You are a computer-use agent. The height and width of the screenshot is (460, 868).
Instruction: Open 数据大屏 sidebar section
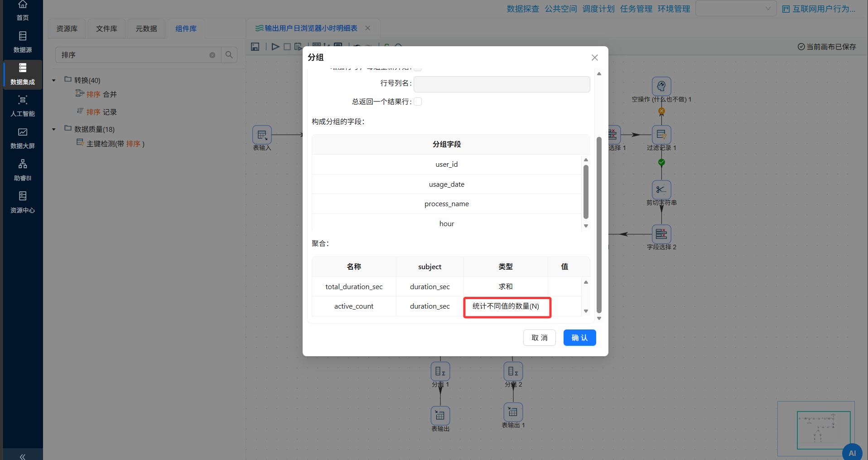point(23,138)
